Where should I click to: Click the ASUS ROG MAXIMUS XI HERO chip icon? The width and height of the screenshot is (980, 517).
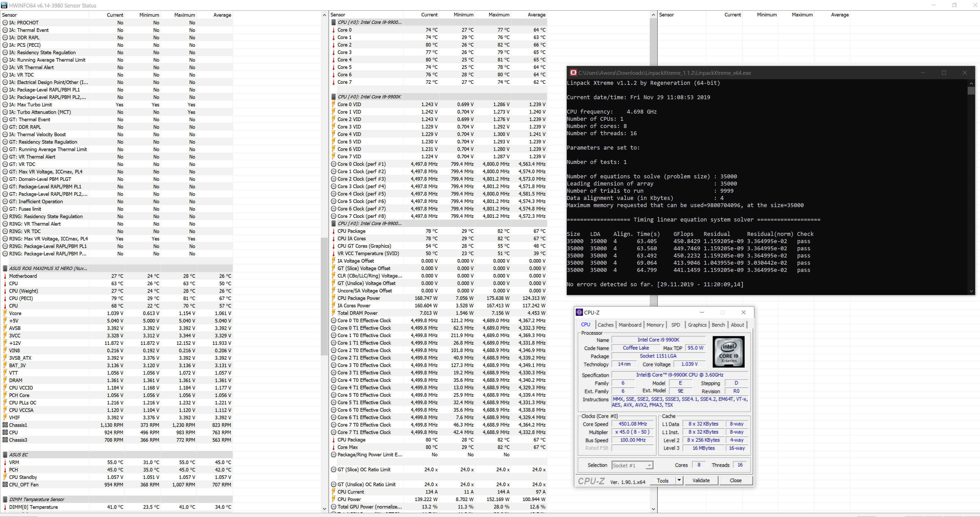5,269
